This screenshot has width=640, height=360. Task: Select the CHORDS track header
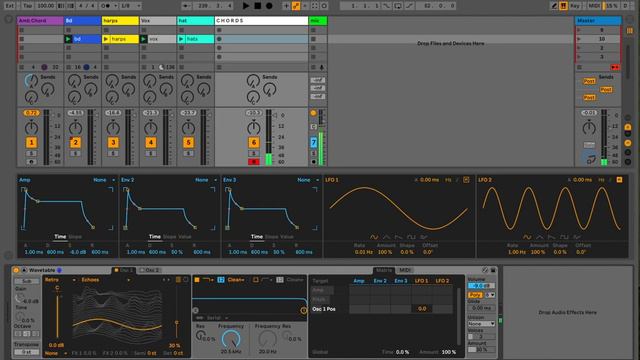click(261, 20)
